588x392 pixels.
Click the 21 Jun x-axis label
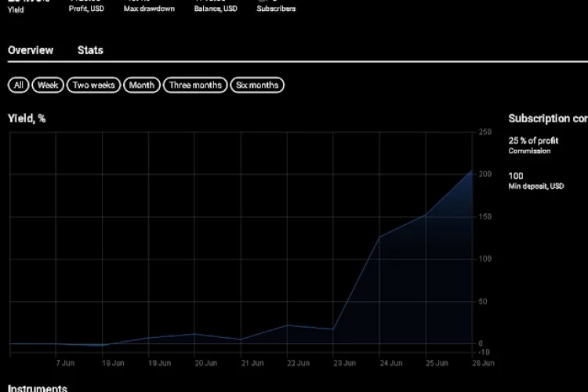252,363
